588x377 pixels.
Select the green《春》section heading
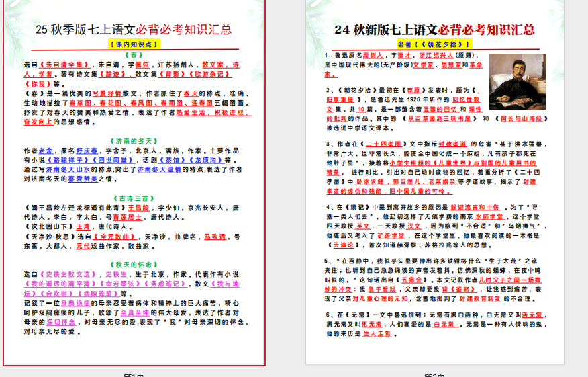click(x=134, y=55)
